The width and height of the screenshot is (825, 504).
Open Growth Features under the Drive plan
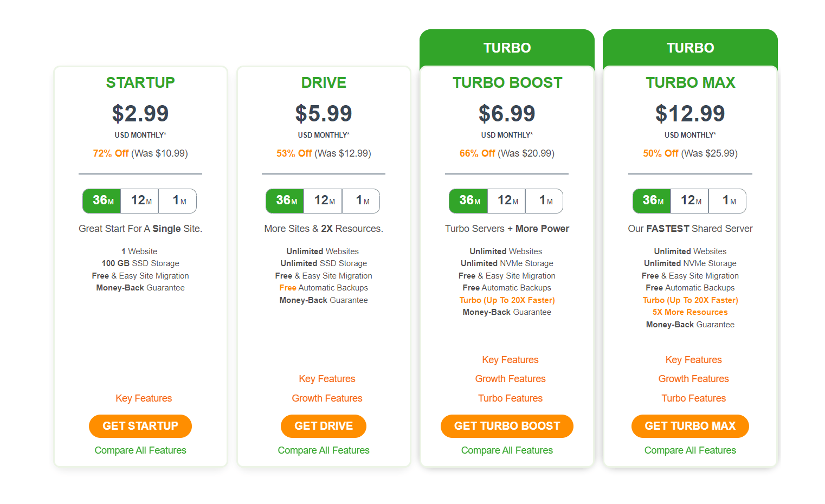pyautogui.click(x=327, y=398)
